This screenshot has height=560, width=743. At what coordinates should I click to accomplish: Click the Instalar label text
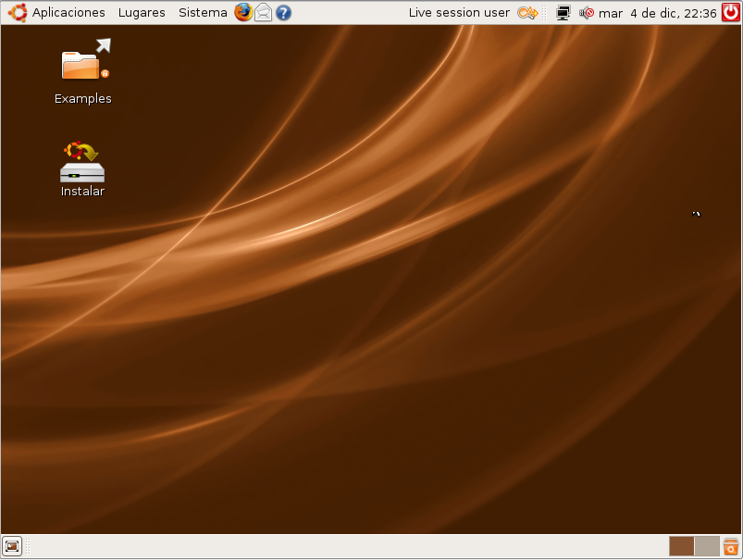(82, 191)
